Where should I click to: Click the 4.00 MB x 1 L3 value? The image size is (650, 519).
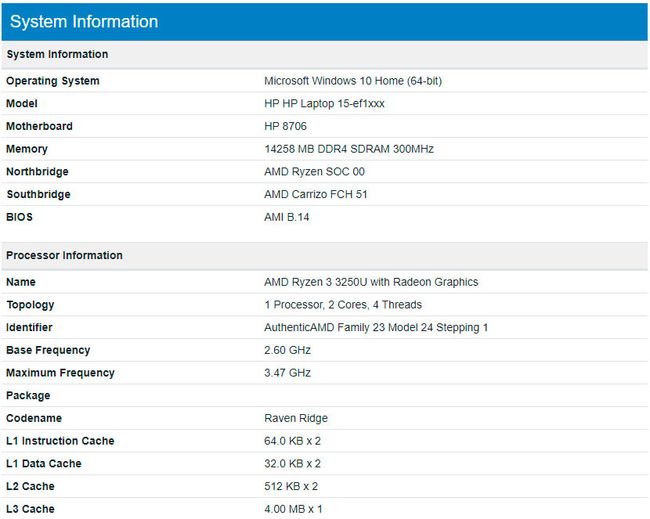click(293, 509)
